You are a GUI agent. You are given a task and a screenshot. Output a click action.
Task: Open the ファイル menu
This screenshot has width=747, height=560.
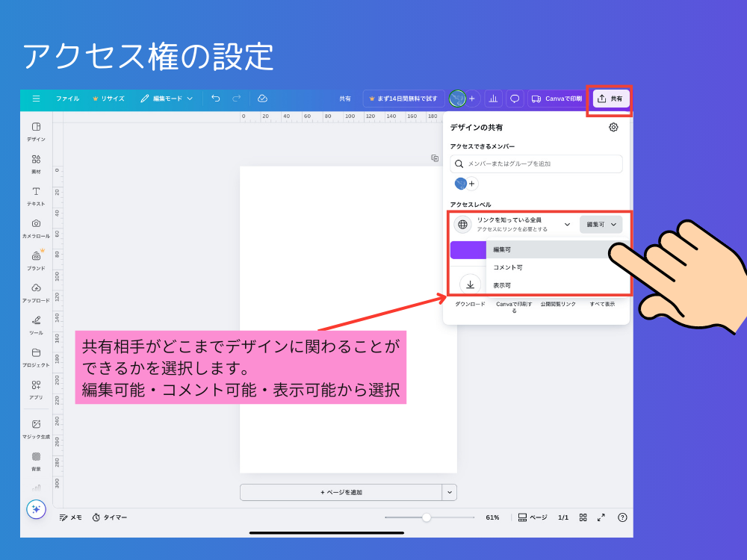[66, 98]
